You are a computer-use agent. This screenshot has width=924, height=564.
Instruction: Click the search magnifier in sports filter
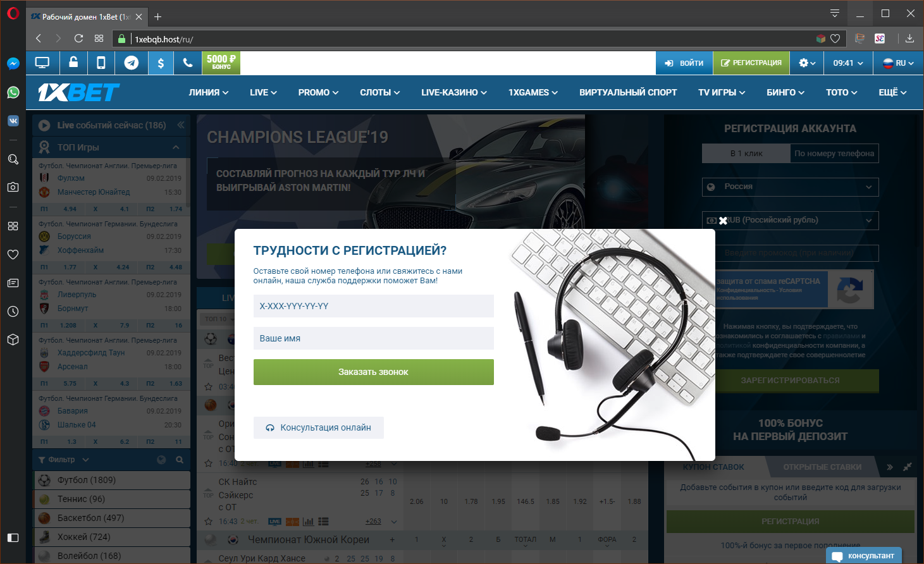pyautogui.click(x=180, y=460)
